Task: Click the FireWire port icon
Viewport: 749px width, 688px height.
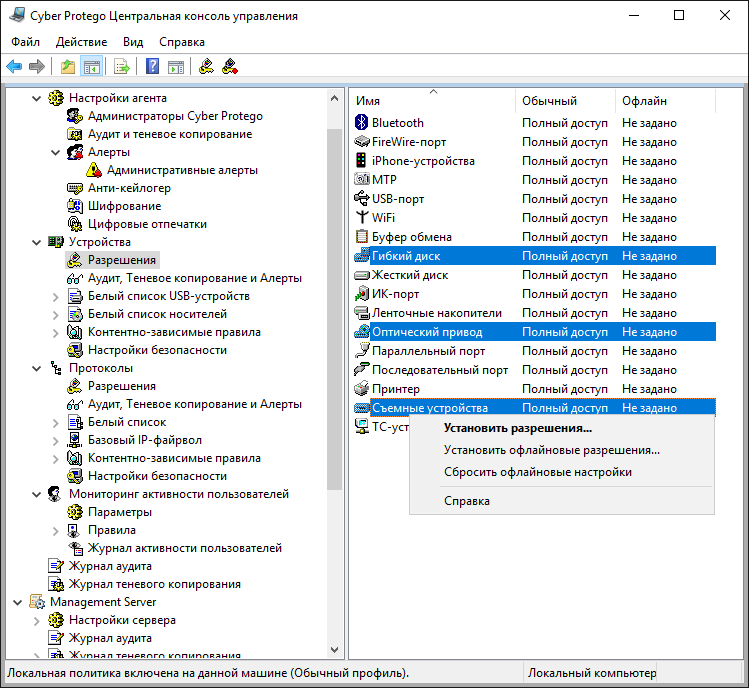Action: coord(362,141)
